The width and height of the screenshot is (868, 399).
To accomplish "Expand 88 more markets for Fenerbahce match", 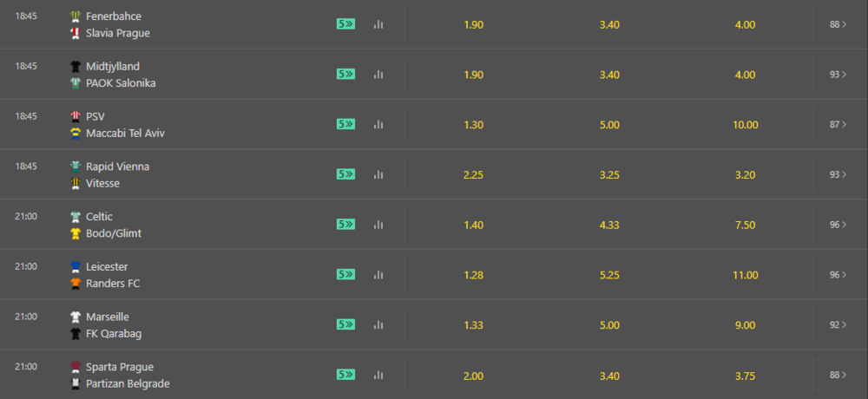I will click(838, 24).
